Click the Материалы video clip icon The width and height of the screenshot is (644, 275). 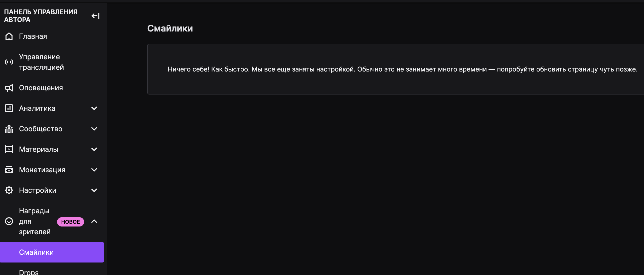[x=9, y=149]
